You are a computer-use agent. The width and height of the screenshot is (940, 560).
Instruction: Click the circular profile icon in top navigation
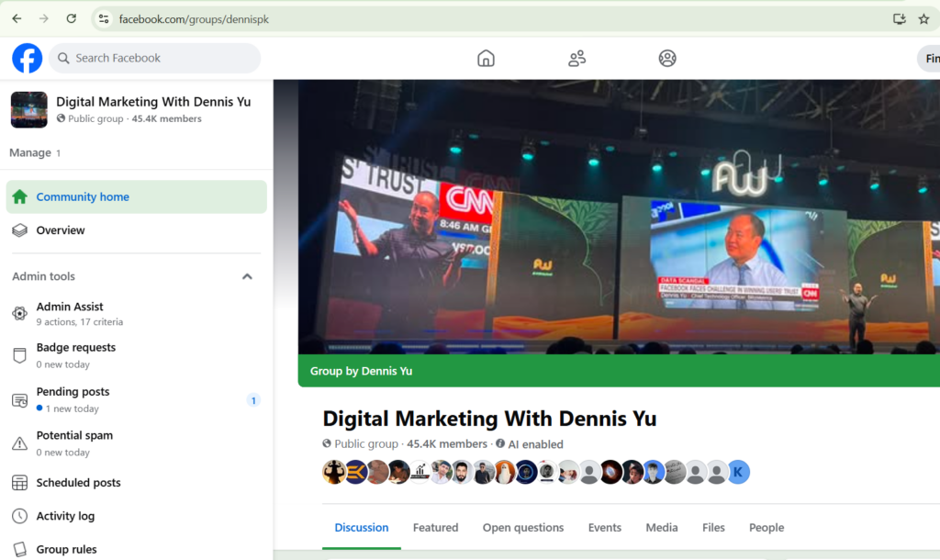(x=667, y=58)
